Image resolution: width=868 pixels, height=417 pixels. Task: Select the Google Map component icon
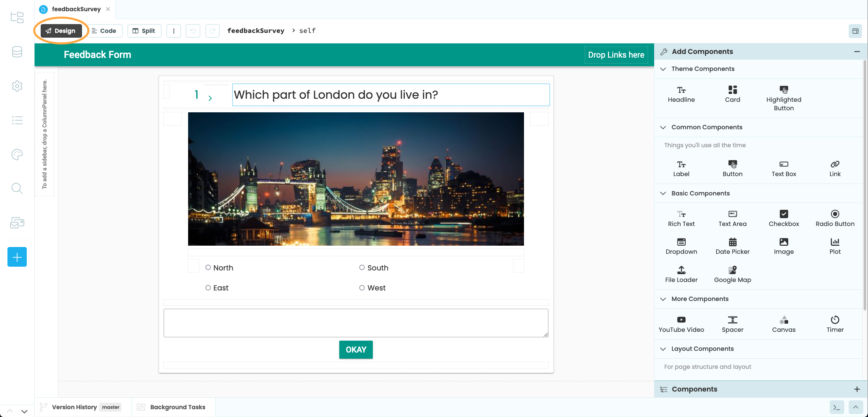tap(732, 270)
